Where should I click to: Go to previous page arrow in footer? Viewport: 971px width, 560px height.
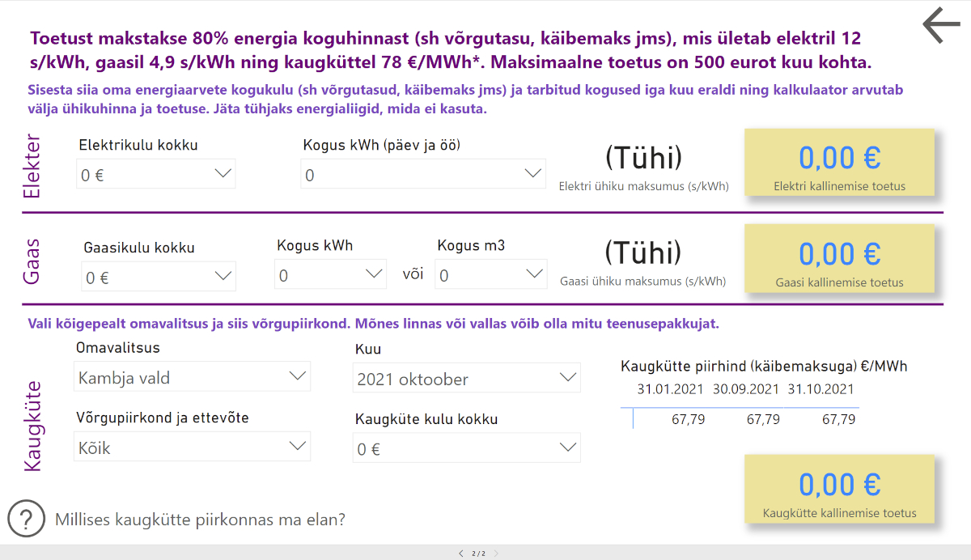click(460, 554)
